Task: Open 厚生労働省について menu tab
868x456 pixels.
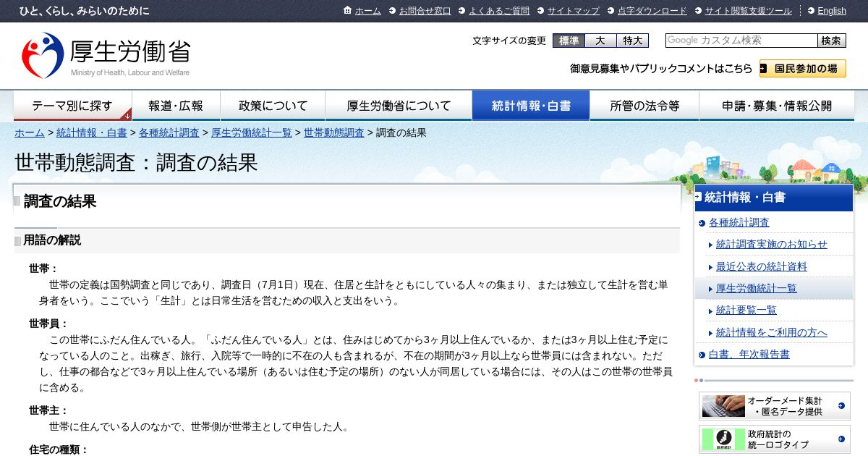Action: [x=399, y=106]
